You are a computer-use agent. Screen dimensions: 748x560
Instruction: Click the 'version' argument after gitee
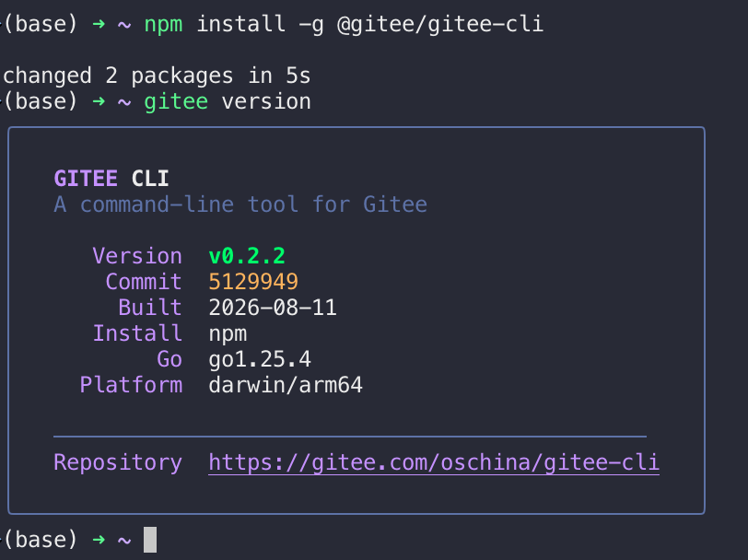[x=266, y=101]
